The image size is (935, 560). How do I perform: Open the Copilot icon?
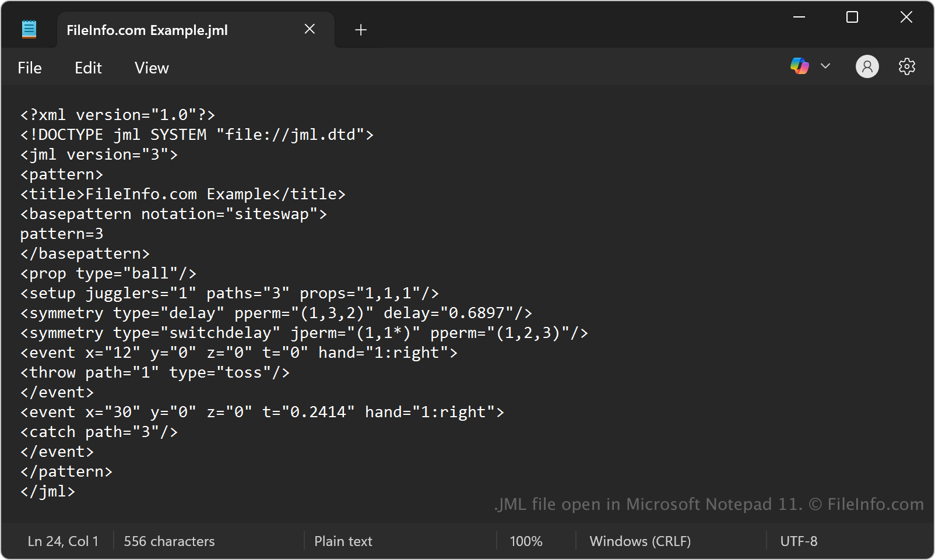799,66
